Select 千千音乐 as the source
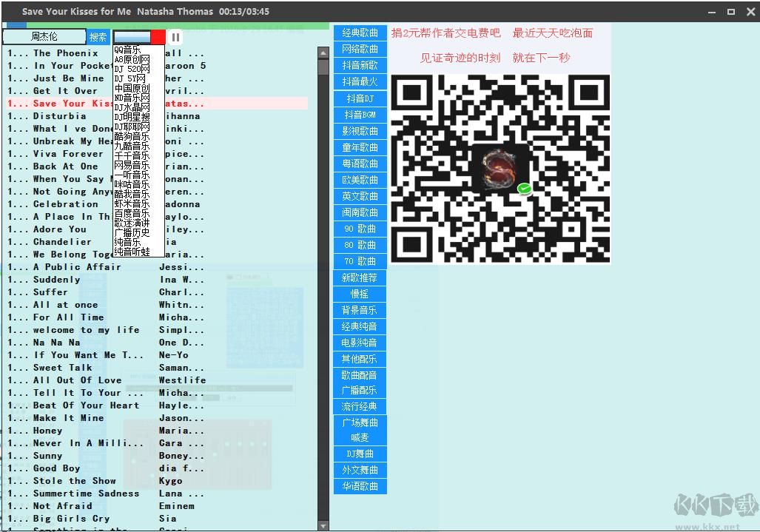 click(x=138, y=155)
